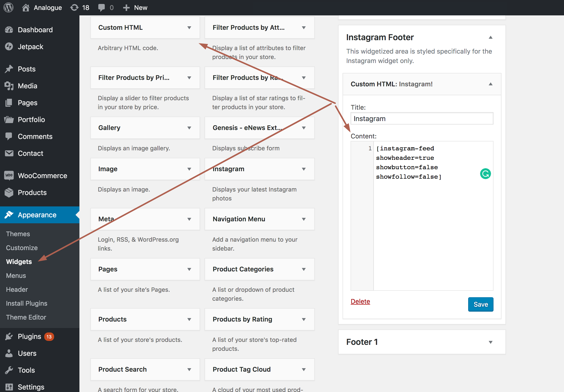The image size is (564, 392).
Task: Click the Title input field containing Instagram
Action: point(422,119)
